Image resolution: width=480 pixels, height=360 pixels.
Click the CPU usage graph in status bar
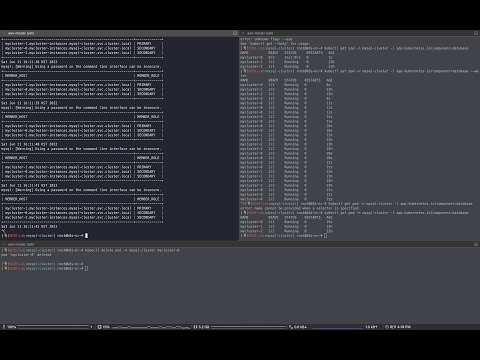tap(151, 327)
